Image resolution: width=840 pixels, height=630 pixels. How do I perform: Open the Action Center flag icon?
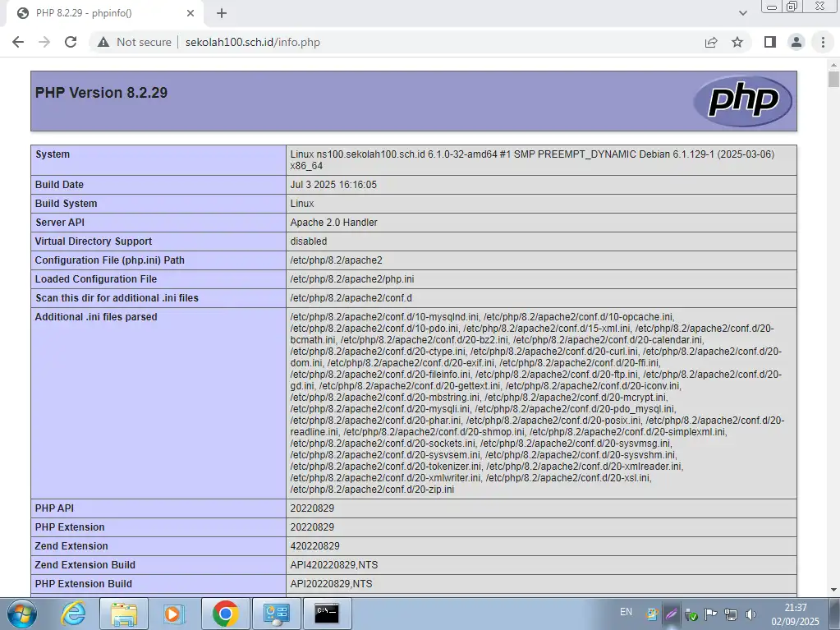click(711, 614)
